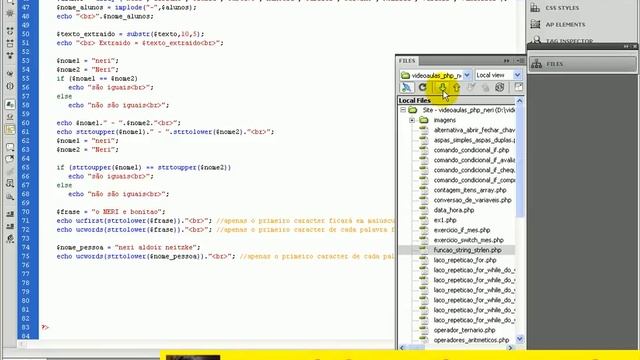Click the Collapse Selection icon in coding toolbar
Screen dimensions: 640x360
pyautogui.click(x=10, y=43)
